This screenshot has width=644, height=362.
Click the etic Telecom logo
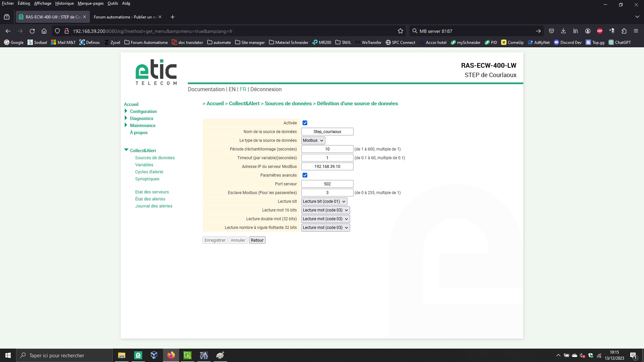[156, 72]
